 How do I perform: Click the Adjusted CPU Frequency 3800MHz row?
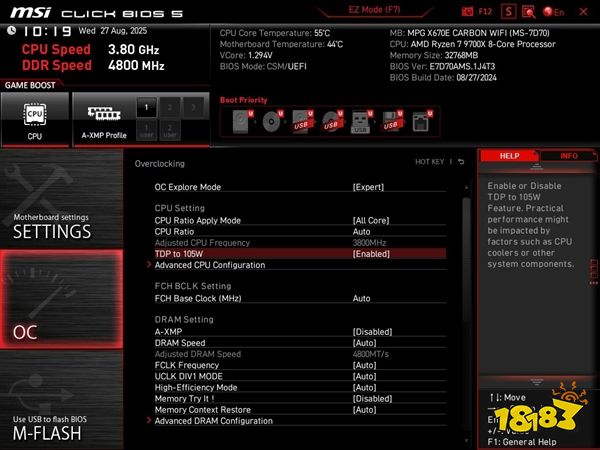click(300, 243)
